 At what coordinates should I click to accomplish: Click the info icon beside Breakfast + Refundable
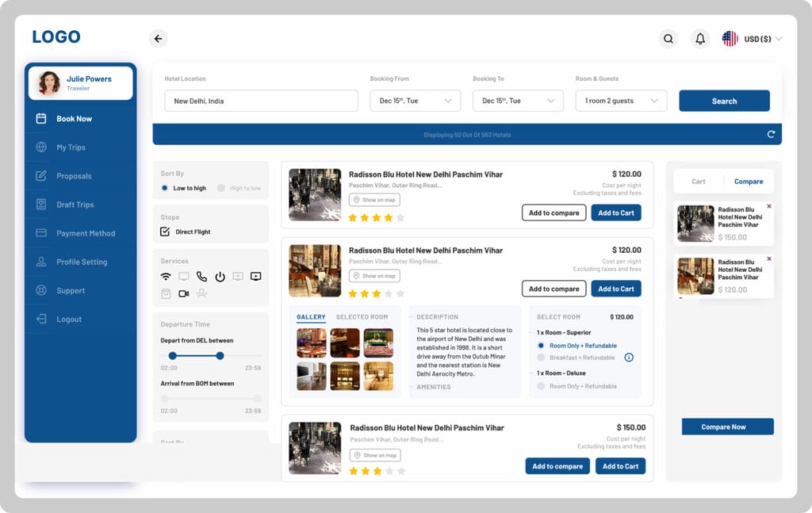click(629, 358)
